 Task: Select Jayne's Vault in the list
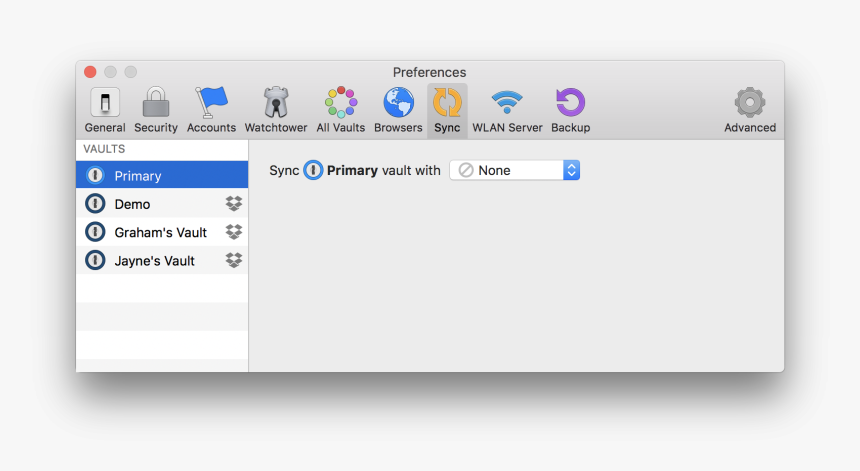(x=162, y=260)
